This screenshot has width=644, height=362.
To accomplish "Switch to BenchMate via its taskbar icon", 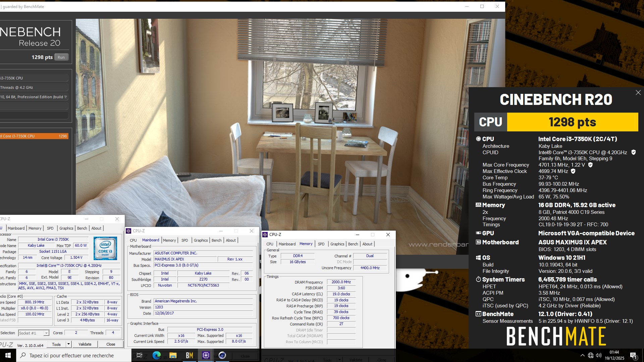I will coord(190,355).
